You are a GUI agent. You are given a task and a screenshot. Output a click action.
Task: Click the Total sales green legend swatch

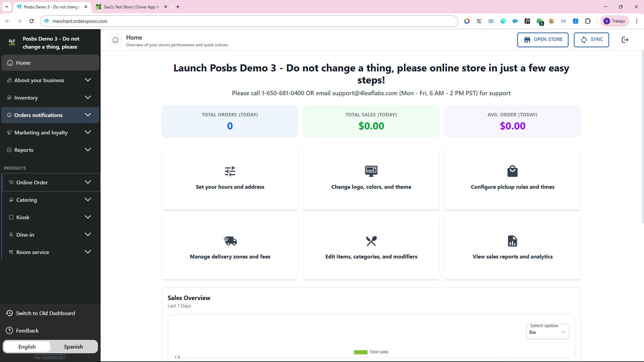[x=361, y=352]
